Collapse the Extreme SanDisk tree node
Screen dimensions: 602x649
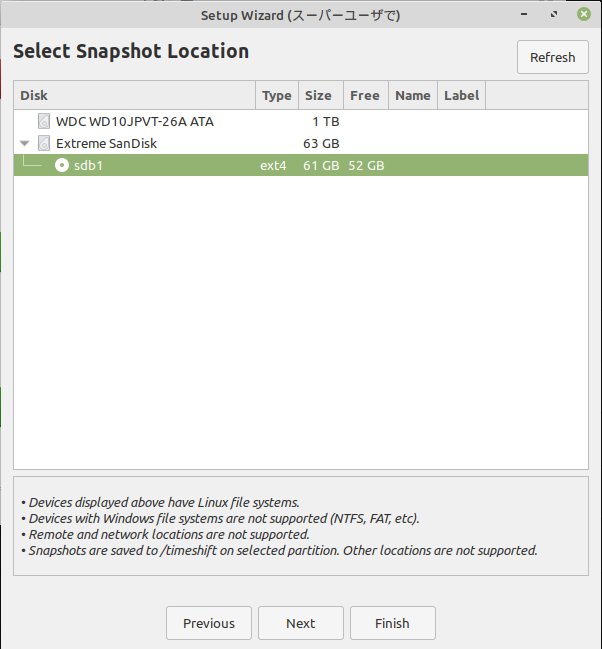pyautogui.click(x=25, y=143)
